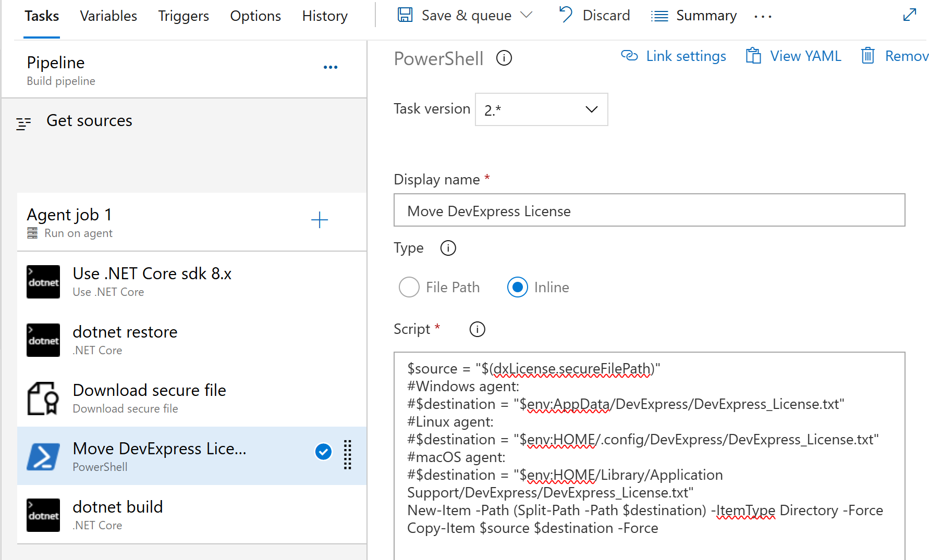Select the dotnet build task

pos(192,515)
